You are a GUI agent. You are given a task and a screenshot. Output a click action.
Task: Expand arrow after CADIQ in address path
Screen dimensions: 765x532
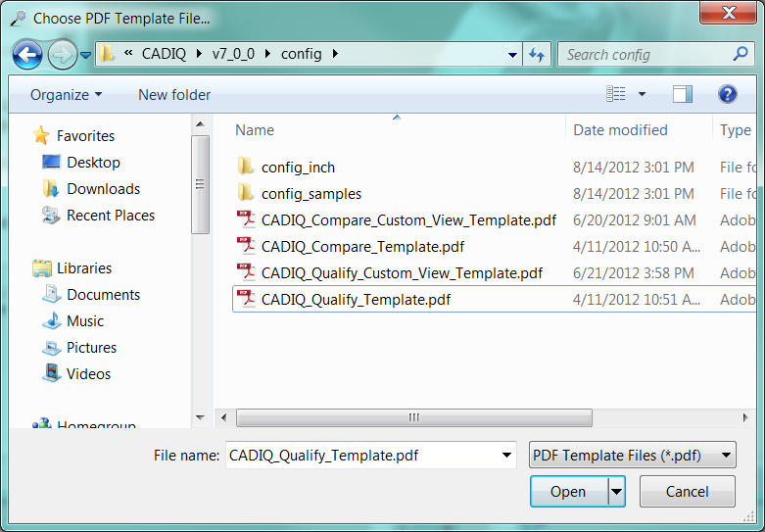coord(199,54)
